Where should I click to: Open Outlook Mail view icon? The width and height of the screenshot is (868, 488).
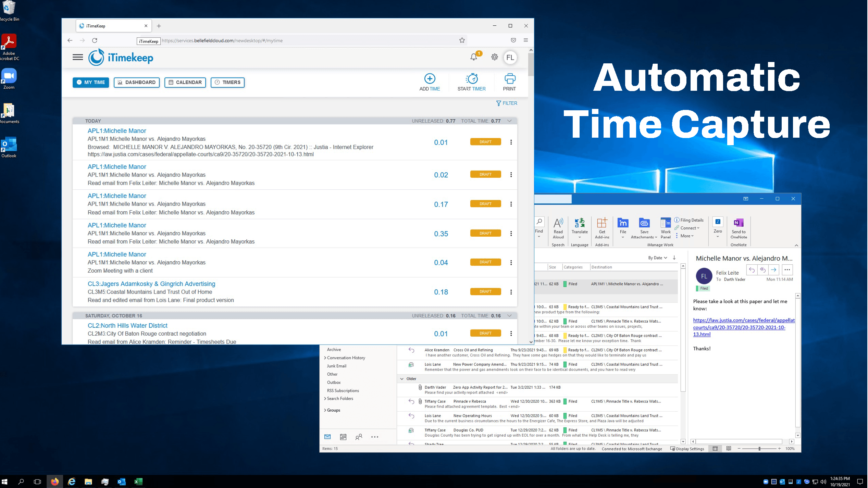(327, 437)
